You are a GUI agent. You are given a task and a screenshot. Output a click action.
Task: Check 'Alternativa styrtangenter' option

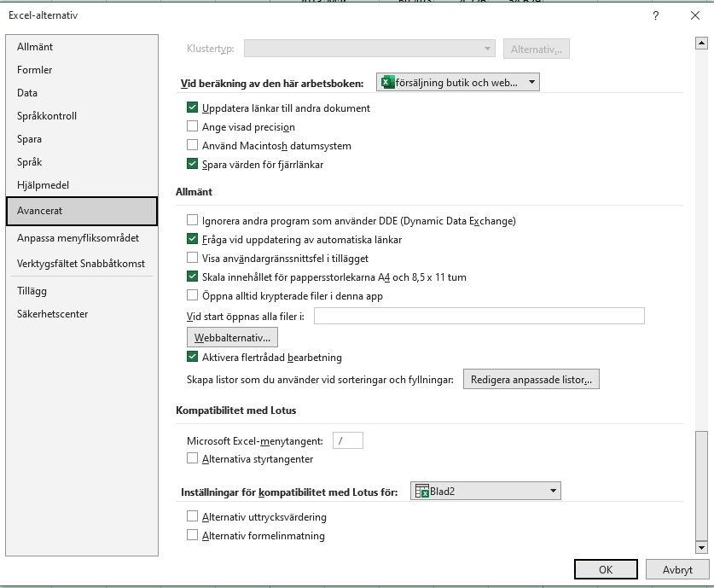tap(192, 459)
